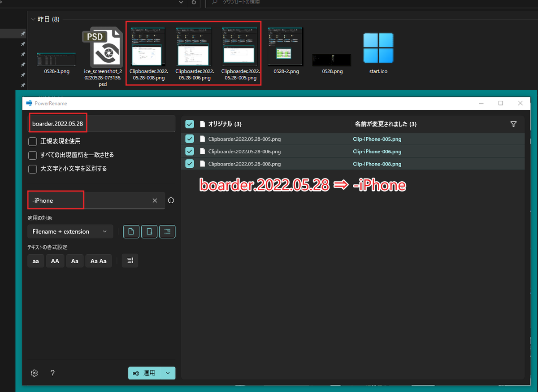Maximize the PowerRename window
This screenshot has height=392, width=538.
pyautogui.click(x=501, y=103)
